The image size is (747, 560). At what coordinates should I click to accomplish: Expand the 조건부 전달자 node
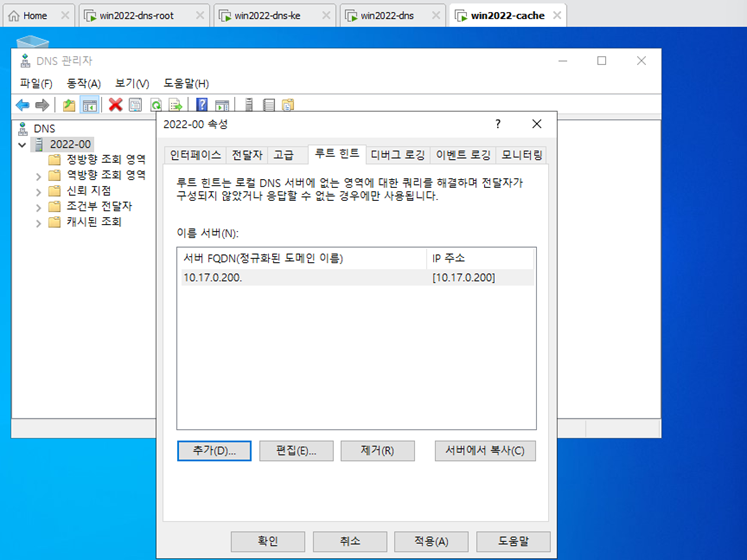(x=39, y=207)
